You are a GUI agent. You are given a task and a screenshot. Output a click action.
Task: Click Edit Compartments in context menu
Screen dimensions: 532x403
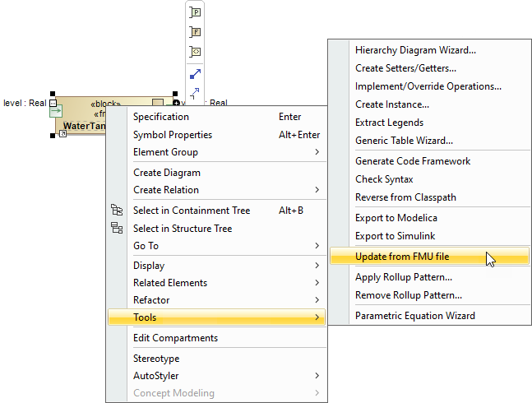(175, 338)
